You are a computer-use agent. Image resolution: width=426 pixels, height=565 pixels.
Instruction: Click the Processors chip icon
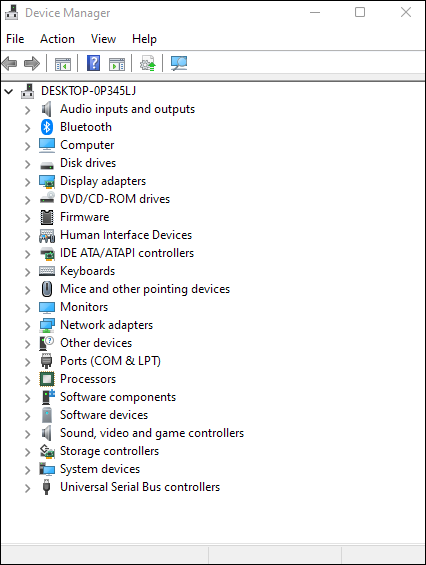[x=47, y=379]
